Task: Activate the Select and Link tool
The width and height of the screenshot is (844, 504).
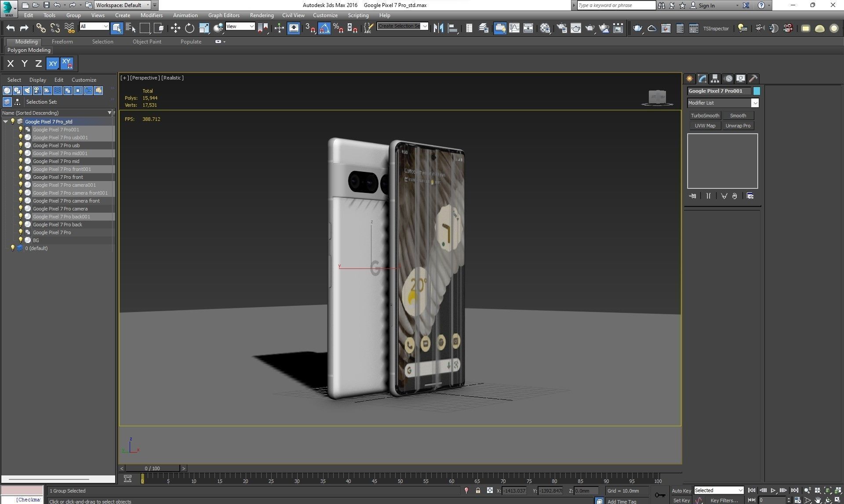Action: click(x=40, y=28)
